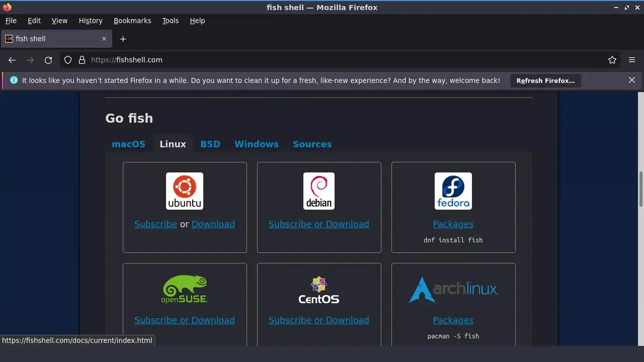This screenshot has width=644, height=362.
Task: Open openSUSE Subscribe or Download link
Action: (185, 320)
